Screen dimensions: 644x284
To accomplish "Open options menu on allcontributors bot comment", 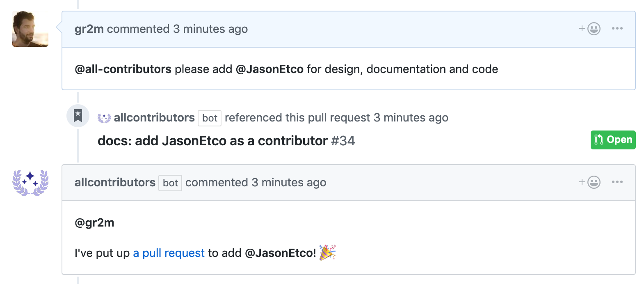I will pos(617,182).
